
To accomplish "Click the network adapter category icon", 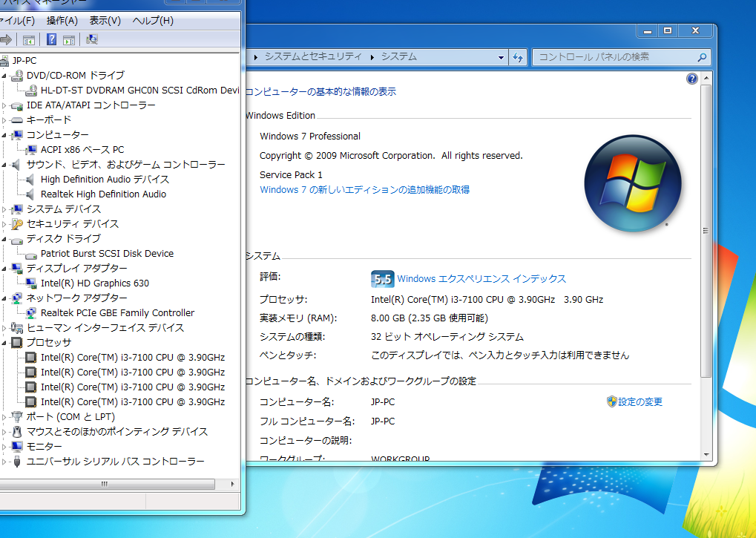I will [17, 298].
